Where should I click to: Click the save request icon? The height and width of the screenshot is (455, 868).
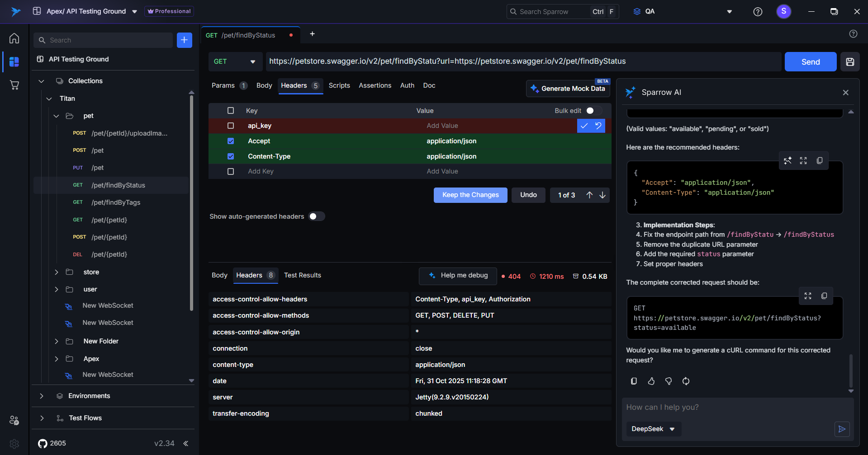point(850,62)
